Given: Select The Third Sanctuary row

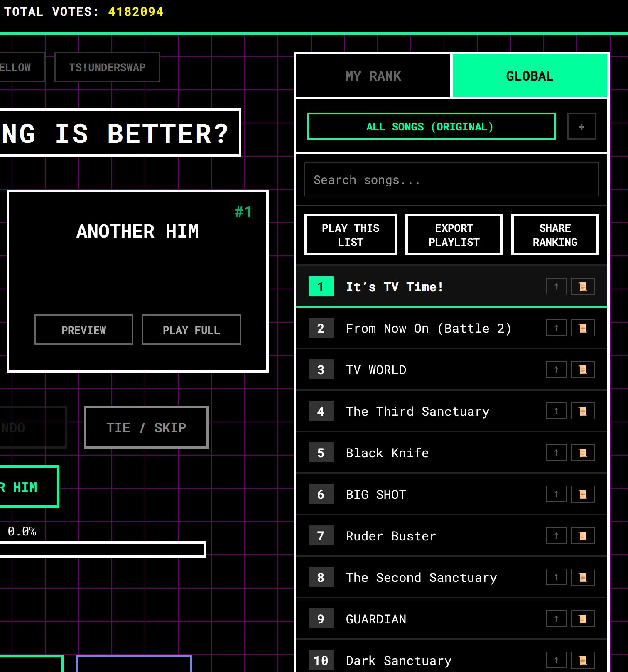Looking at the screenshot, I should click(x=451, y=411).
